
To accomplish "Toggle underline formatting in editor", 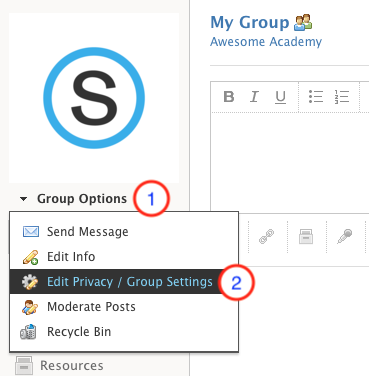I will pos(280,97).
